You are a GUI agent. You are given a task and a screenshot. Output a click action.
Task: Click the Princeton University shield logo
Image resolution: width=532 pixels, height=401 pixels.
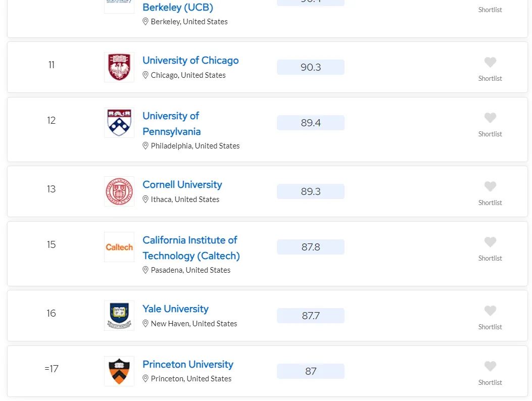pyautogui.click(x=119, y=371)
